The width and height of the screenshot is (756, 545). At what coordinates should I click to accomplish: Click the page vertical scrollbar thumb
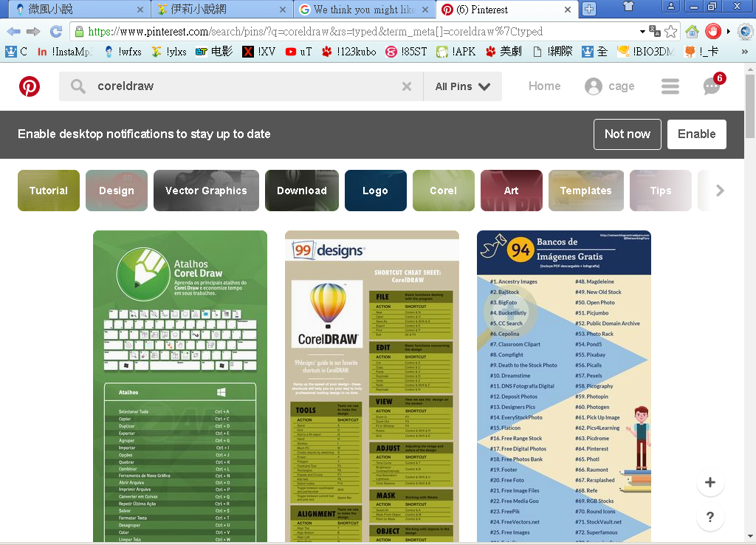click(750, 106)
